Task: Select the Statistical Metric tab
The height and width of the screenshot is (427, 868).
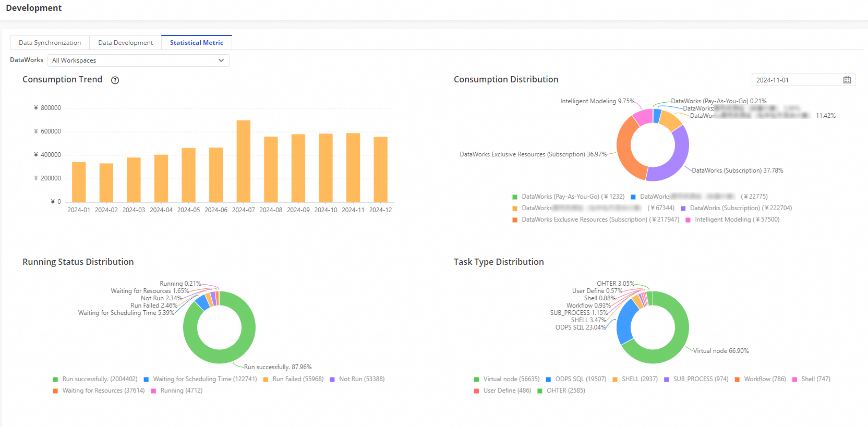Action: coord(197,43)
